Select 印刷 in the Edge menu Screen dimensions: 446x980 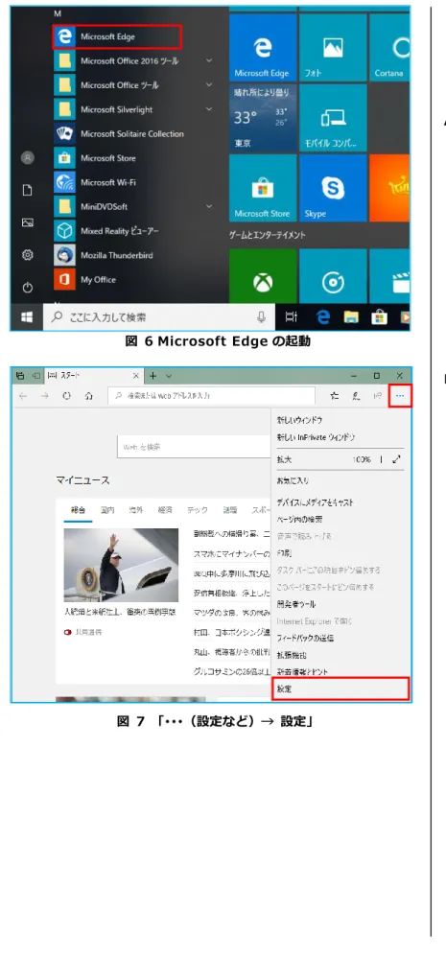[285, 553]
